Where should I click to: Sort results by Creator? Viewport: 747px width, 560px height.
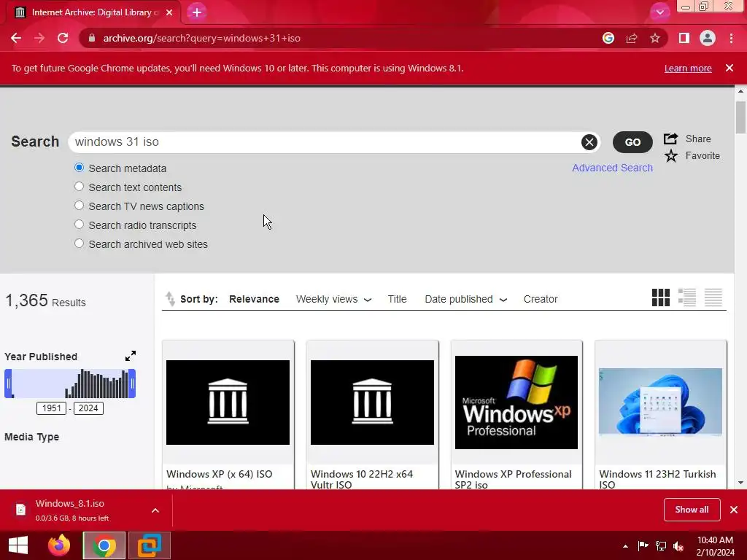pyautogui.click(x=541, y=299)
